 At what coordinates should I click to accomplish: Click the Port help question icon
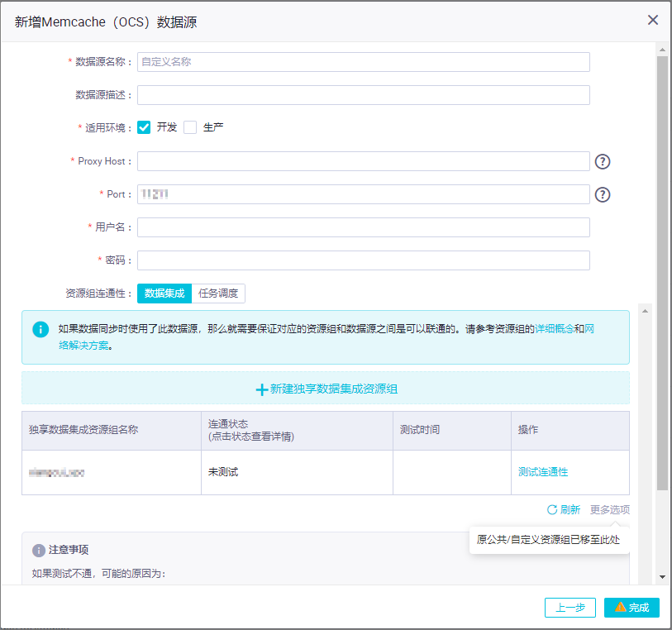click(602, 194)
